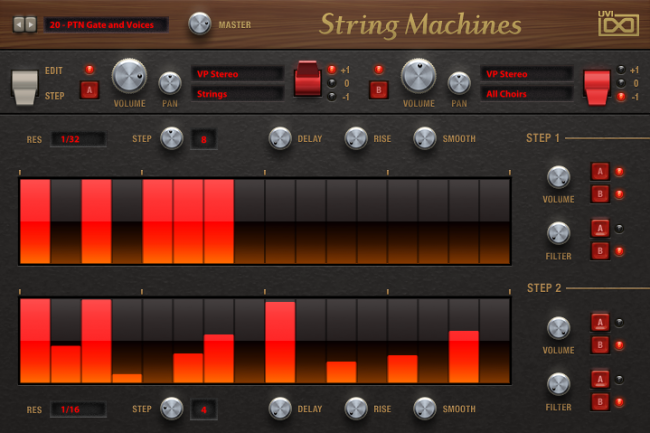The height and width of the screenshot is (433, 650).
Task: Toggle Step 1 volume A button
Action: 600,172
